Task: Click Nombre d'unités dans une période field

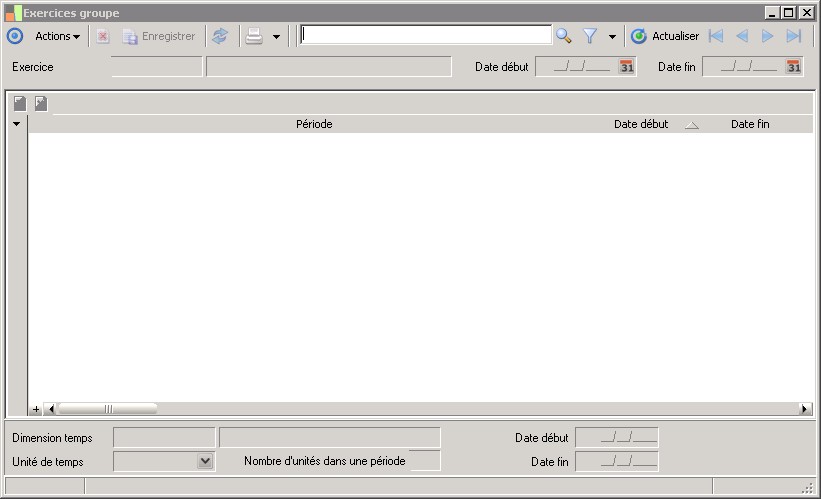Action: point(425,461)
